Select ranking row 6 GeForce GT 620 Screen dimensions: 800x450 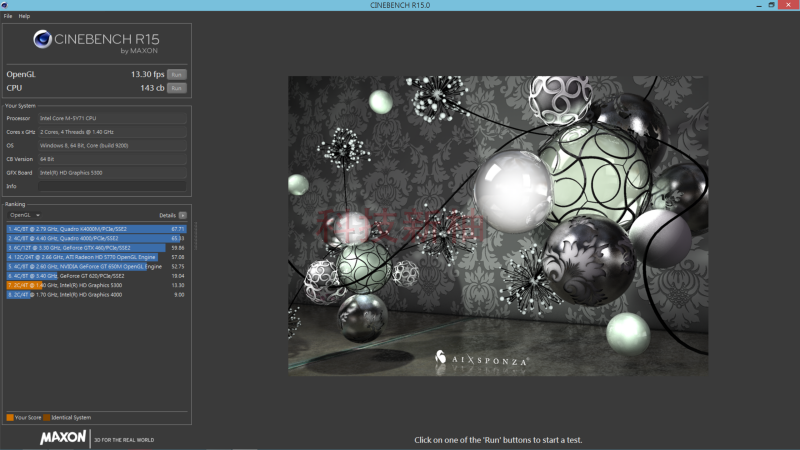click(x=96, y=276)
